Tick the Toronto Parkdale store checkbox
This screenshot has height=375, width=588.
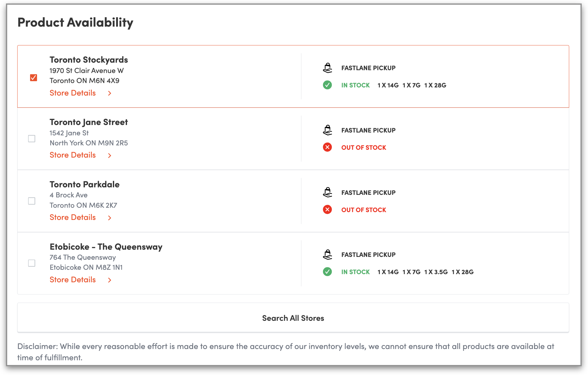pyautogui.click(x=32, y=201)
